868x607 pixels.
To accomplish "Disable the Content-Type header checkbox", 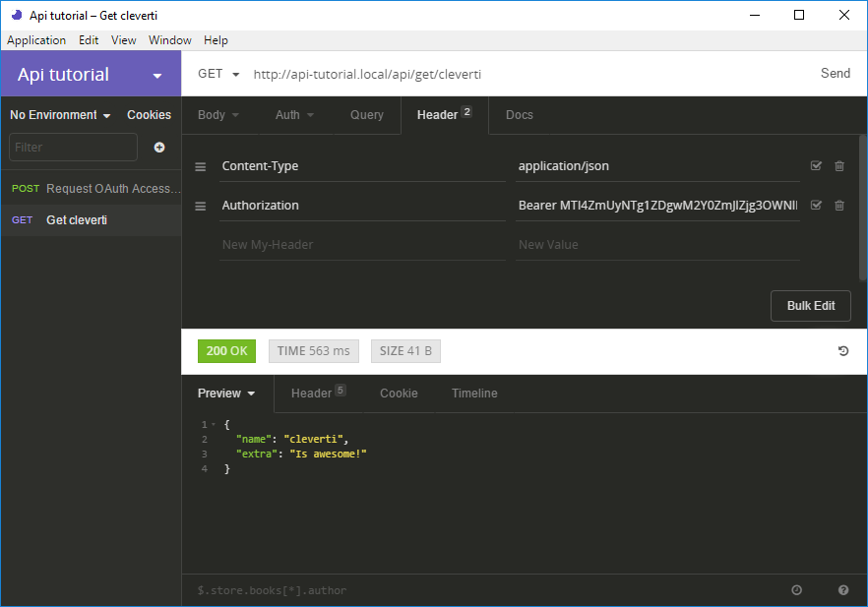I will pyautogui.click(x=816, y=165).
